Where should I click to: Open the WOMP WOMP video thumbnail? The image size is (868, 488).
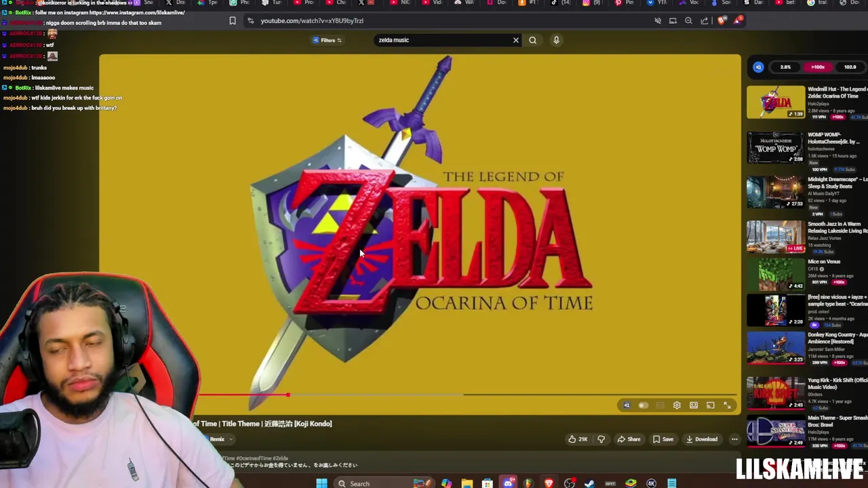click(776, 147)
